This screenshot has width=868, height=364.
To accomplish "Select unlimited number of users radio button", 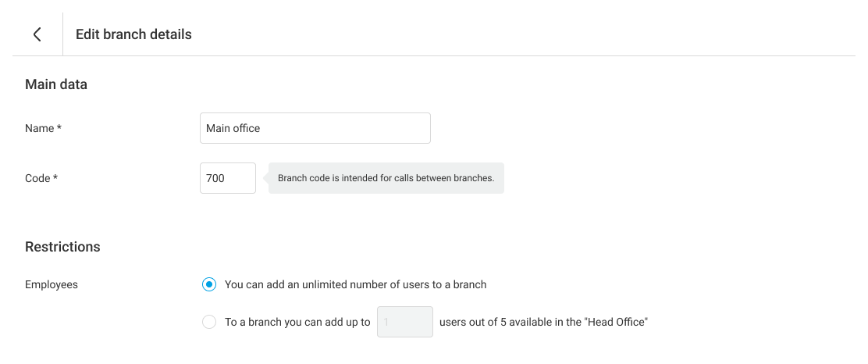I will (x=208, y=284).
